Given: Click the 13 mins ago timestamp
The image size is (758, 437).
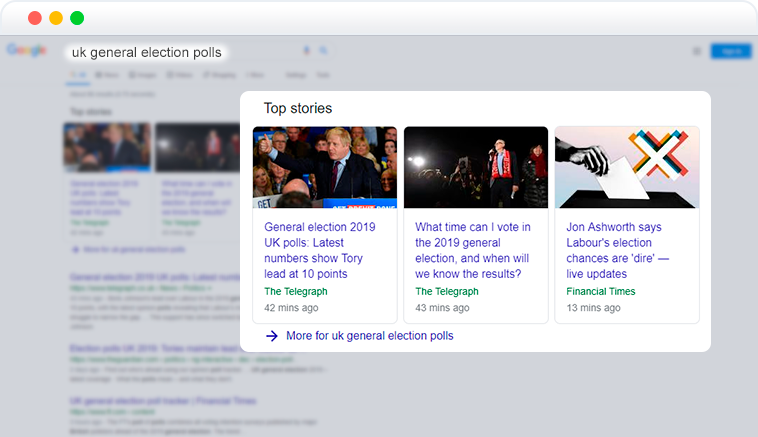Looking at the screenshot, I should 593,308.
